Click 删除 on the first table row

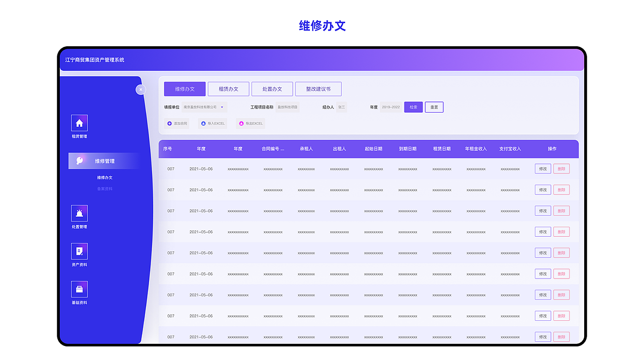pyautogui.click(x=561, y=168)
